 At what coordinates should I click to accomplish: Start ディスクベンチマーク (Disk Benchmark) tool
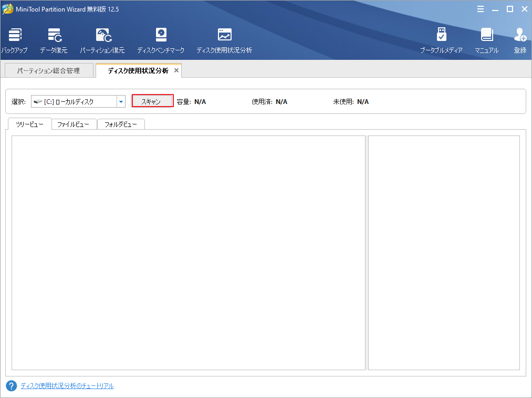pyautogui.click(x=161, y=40)
